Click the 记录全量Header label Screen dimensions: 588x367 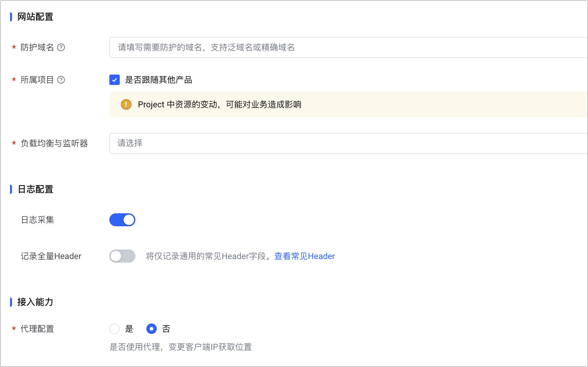tap(51, 256)
